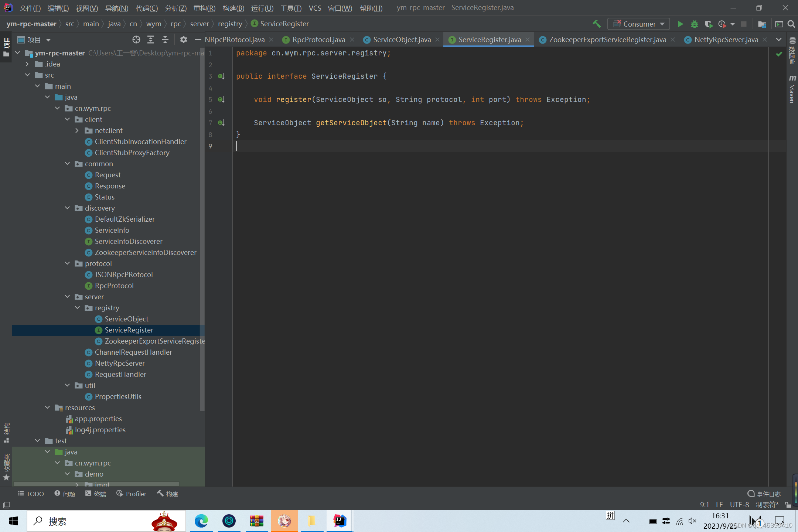This screenshot has height=532, width=798.
Task: Click the Build project hammer icon
Action: click(597, 24)
